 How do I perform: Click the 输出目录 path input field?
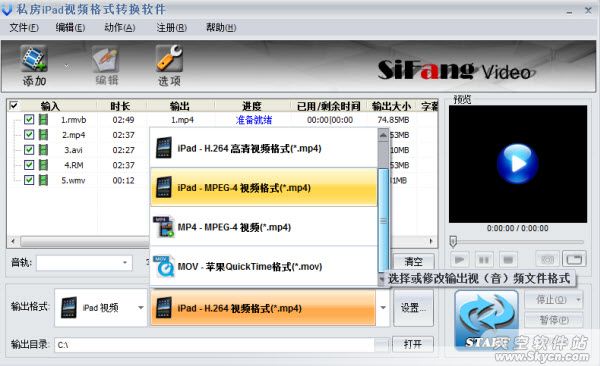[214, 345]
